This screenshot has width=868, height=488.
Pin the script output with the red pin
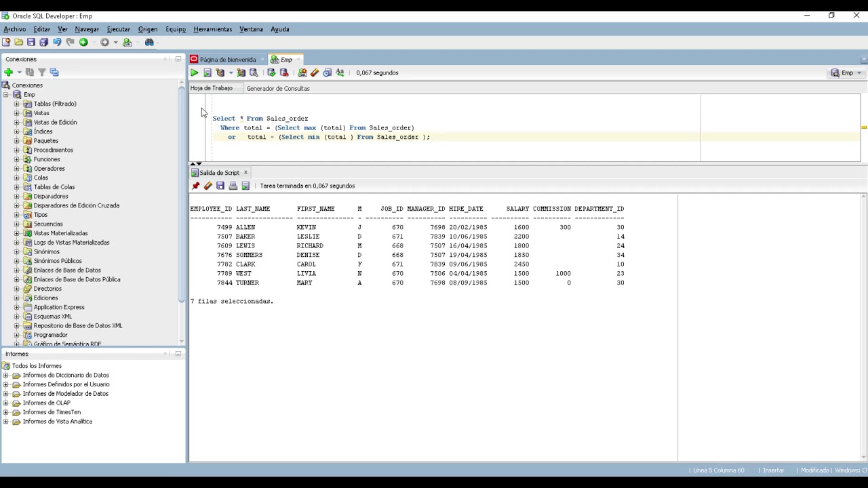(196, 186)
